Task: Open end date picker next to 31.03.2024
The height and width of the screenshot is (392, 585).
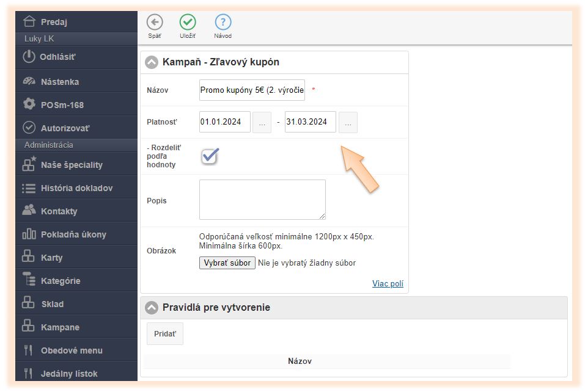Action: click(x=348, y=122)
